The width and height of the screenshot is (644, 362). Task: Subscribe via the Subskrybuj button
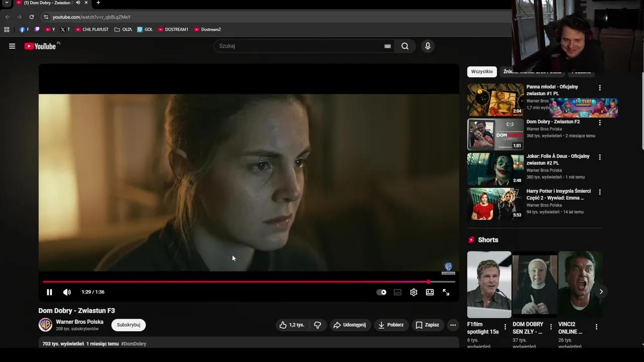coord(128,325)
